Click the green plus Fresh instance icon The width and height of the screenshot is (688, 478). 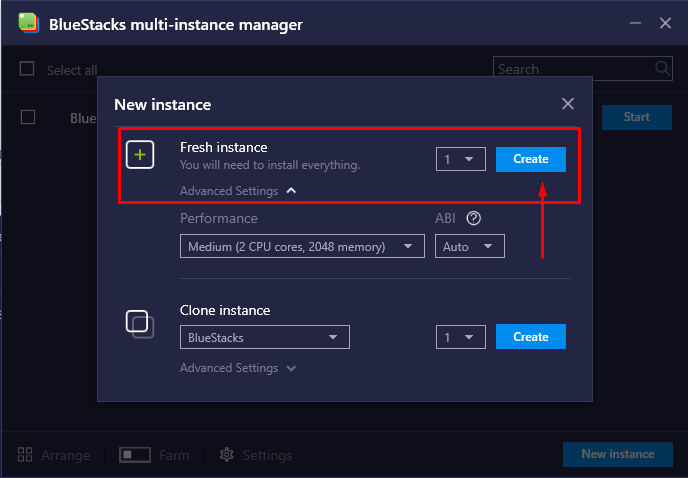pyautogui.click(x=140, y=155)
